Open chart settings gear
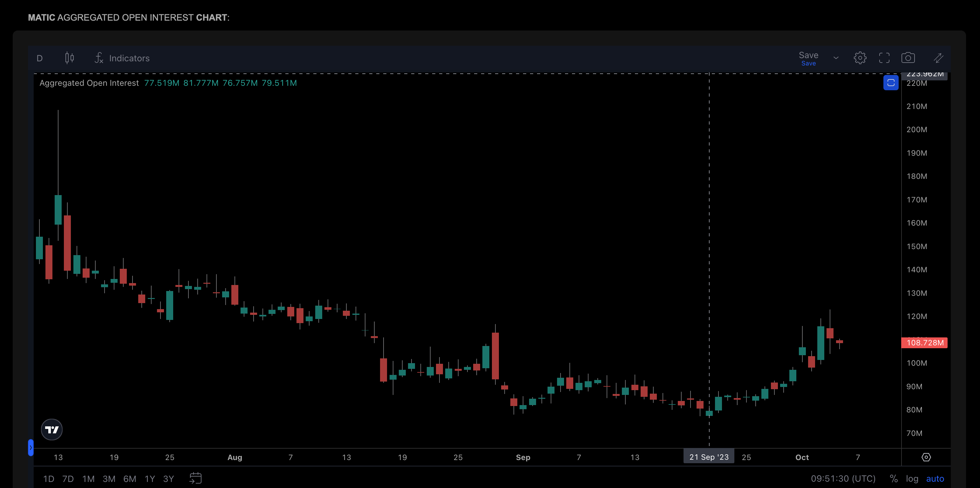980x488 pixels. (860, 58)
